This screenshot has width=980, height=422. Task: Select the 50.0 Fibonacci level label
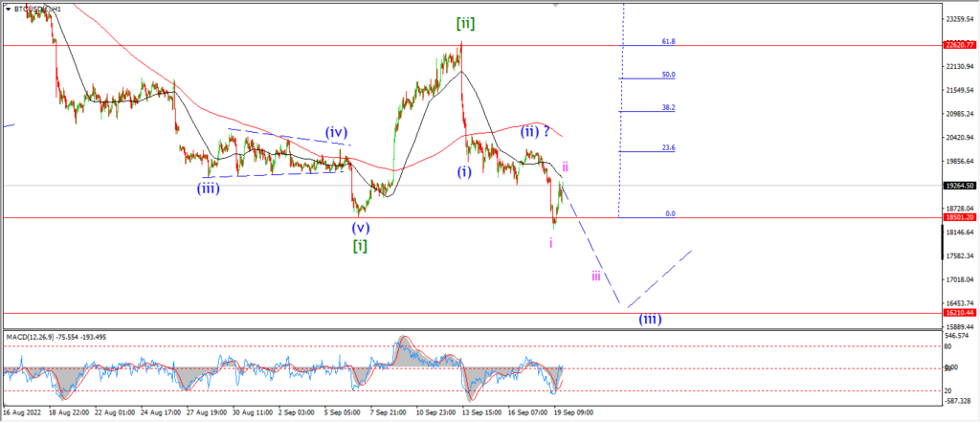pyautogui.click(x=668, y=75)
